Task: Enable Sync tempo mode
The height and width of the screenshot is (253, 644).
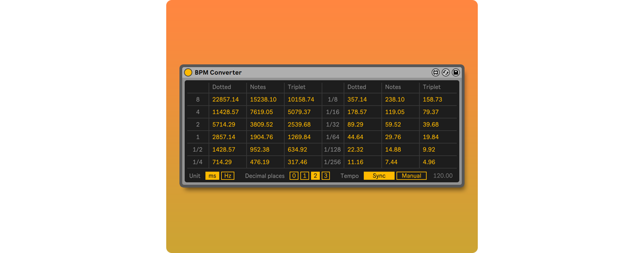Action: 379,176
